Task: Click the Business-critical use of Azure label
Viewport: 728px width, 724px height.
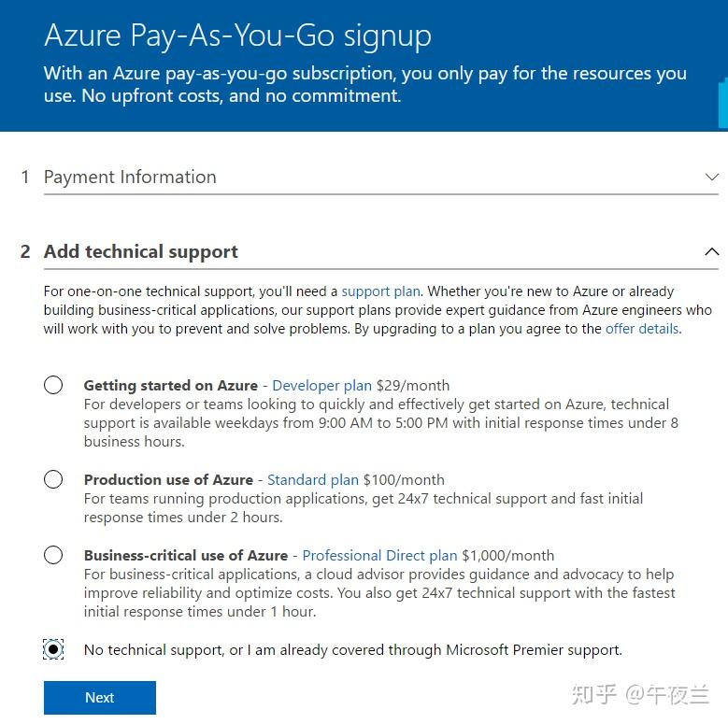Action: pos(186,555)
